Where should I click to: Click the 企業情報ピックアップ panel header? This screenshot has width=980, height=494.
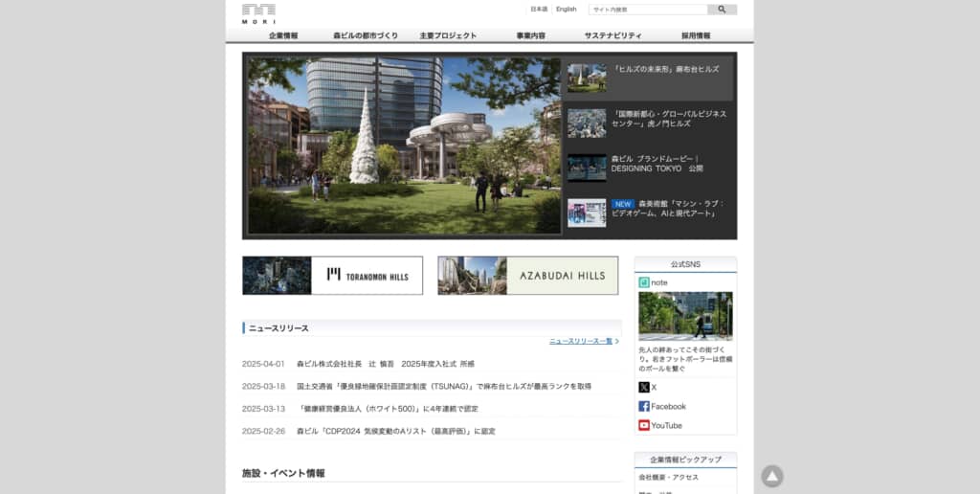pyautogui.click(x=685, y=460)
